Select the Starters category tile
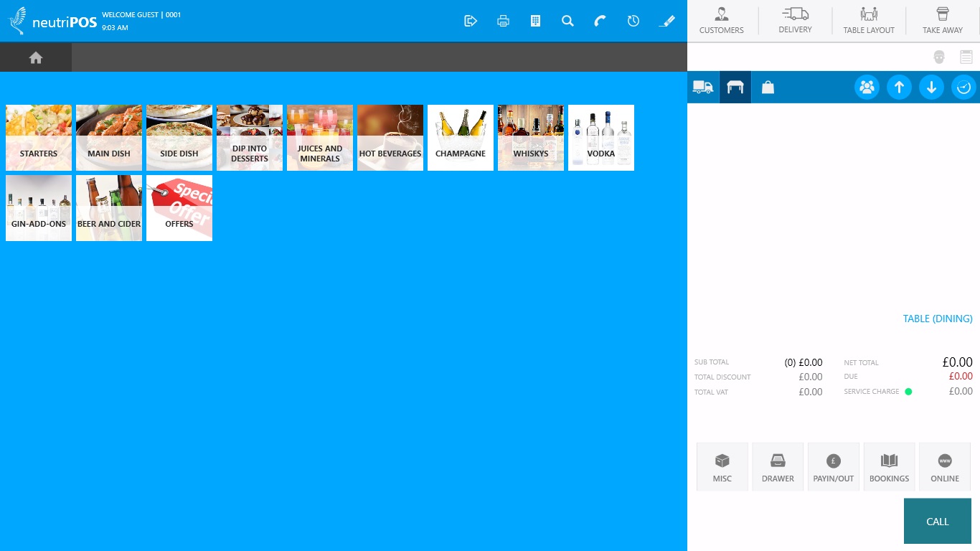This screenshot has height=551, width=980. (39, 138)
